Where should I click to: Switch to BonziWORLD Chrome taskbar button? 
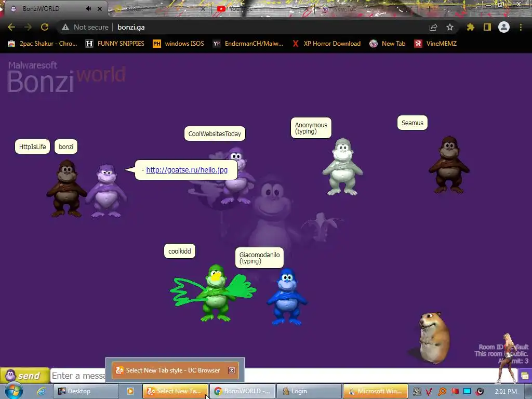point(242,391)
